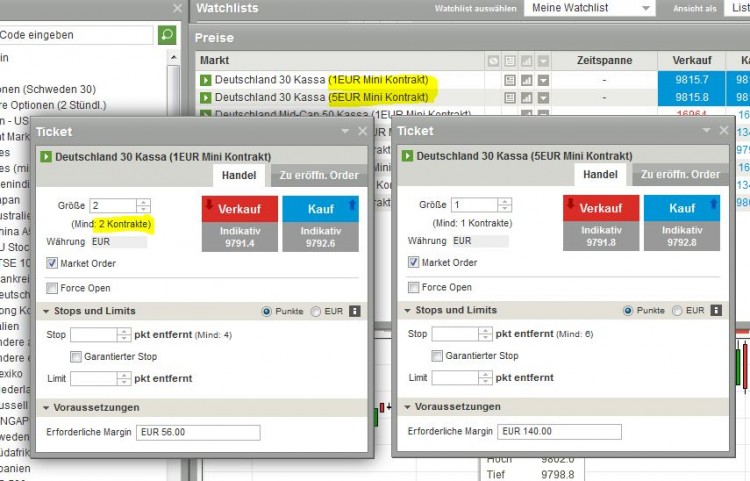750x481 pixels.
Task: Close the left market search panel
Action: (177, 8)
